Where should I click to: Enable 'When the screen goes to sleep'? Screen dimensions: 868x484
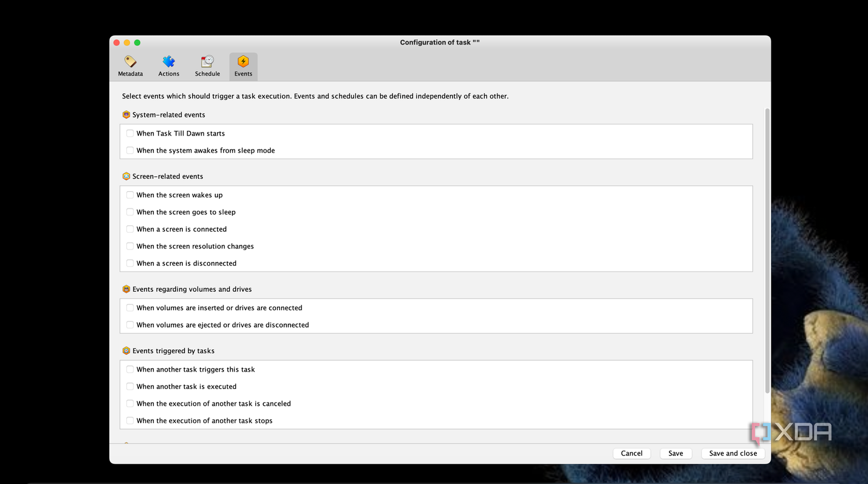(x=130, y=212)
